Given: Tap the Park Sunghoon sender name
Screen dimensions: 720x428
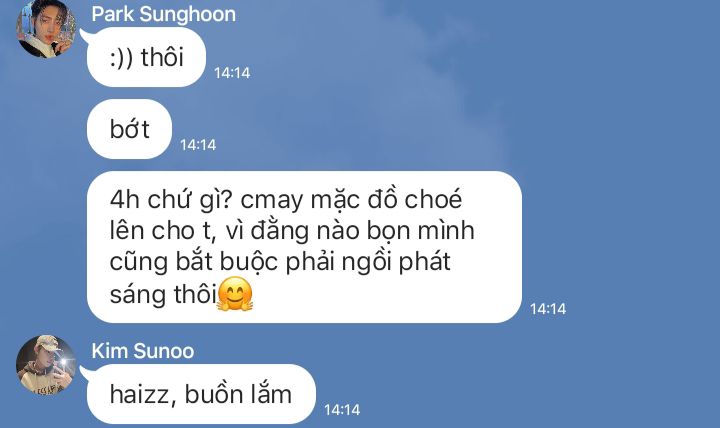Looking at the screenshot, I should tap(163, 14).
